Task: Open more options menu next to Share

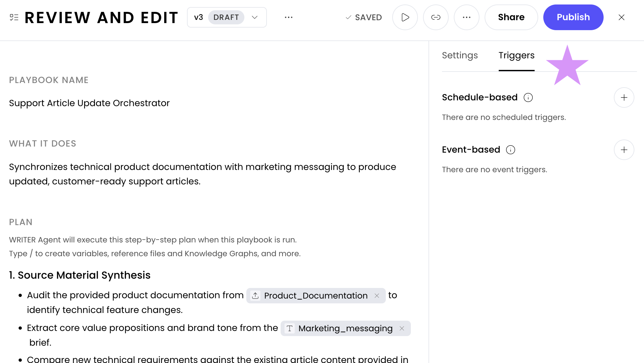Action: (466, 17)
